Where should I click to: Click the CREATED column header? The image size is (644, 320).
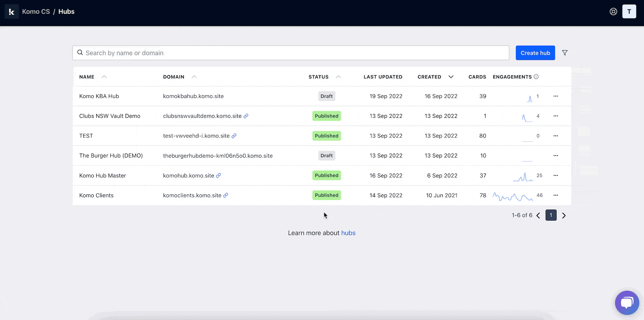pos(430,77)
